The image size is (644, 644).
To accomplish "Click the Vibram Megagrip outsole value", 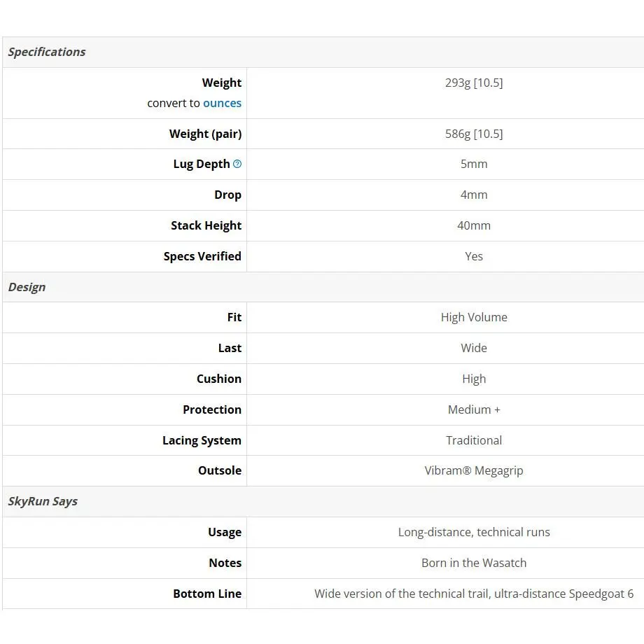I will [x=474, y=470].
